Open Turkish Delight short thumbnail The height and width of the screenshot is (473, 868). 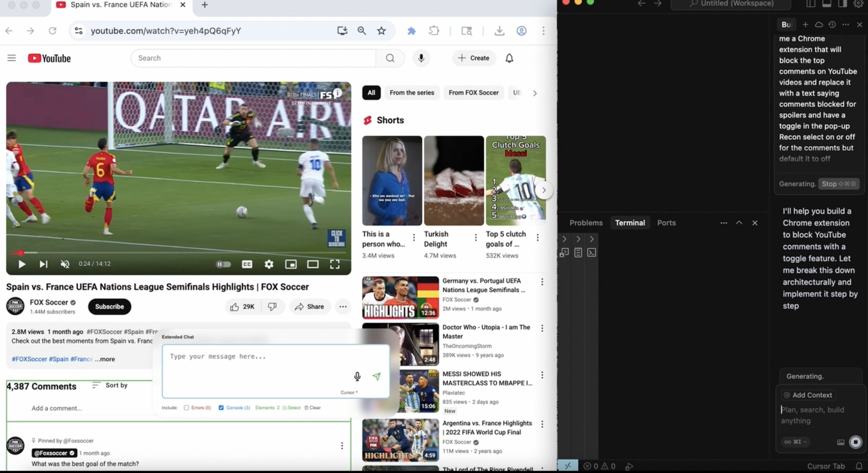tap(454, 181)
